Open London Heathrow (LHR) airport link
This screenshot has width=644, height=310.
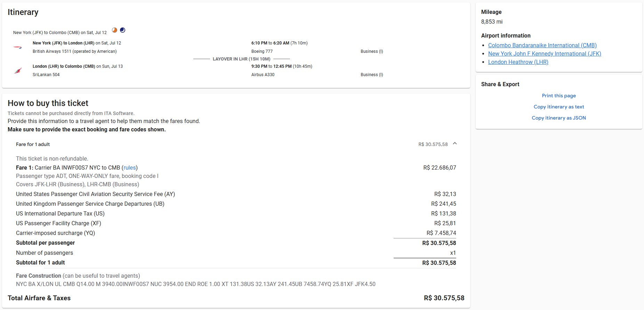pyautogui.click(x=518, y=62)
